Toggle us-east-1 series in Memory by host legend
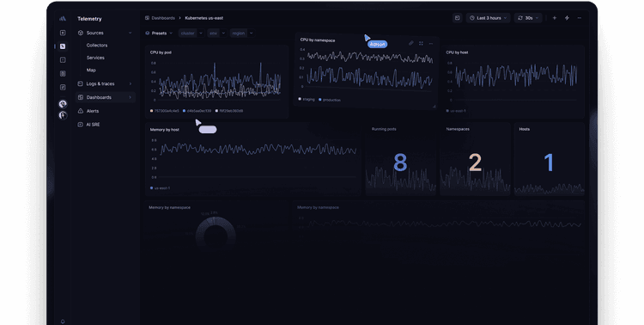 pos(161,188)
